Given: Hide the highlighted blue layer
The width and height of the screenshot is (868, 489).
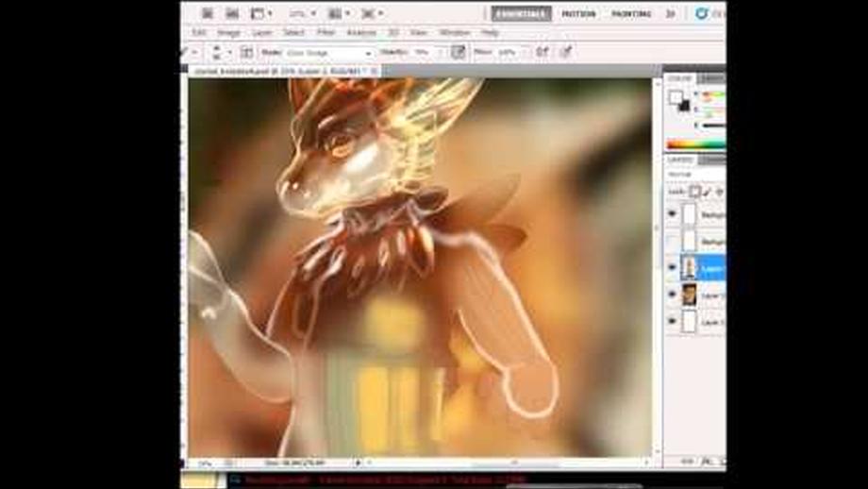Looking at the screenshot, I should click(x=673, y=267).
